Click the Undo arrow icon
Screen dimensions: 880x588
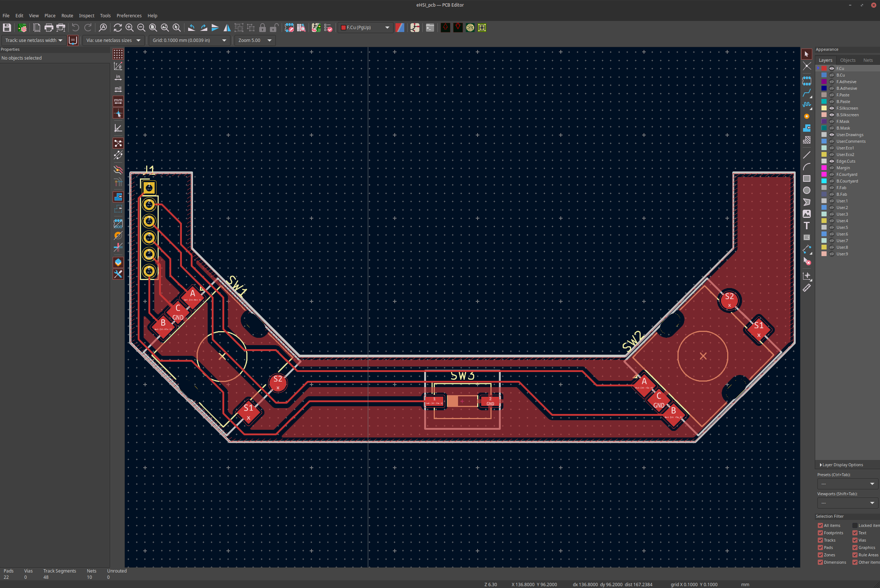[75, 27]
